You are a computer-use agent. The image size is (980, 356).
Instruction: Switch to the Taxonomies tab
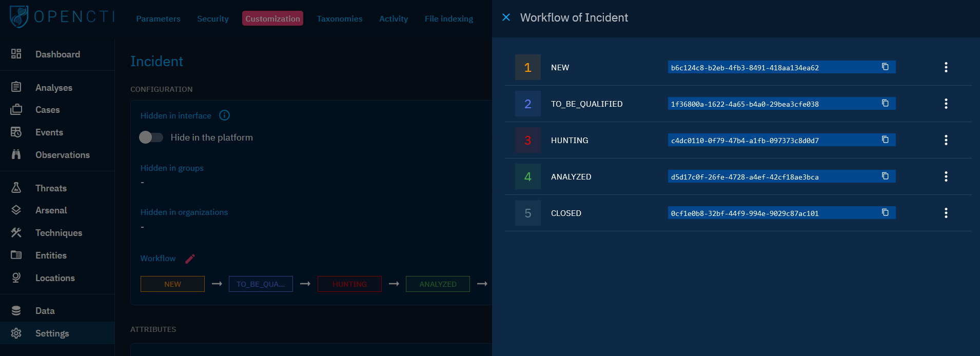339,18
